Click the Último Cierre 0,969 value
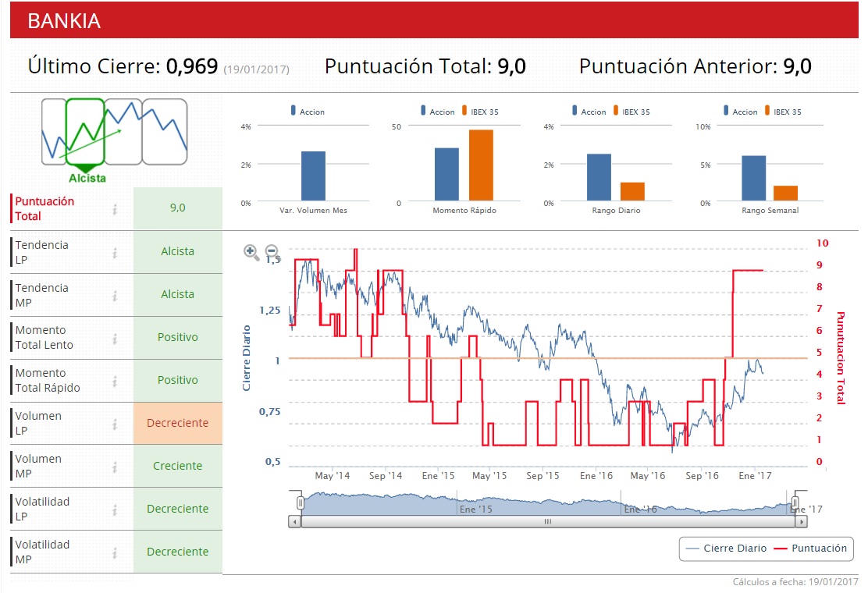Image resolution: width=868 pixels, height=593 pixels. click(x=192, y=66)
